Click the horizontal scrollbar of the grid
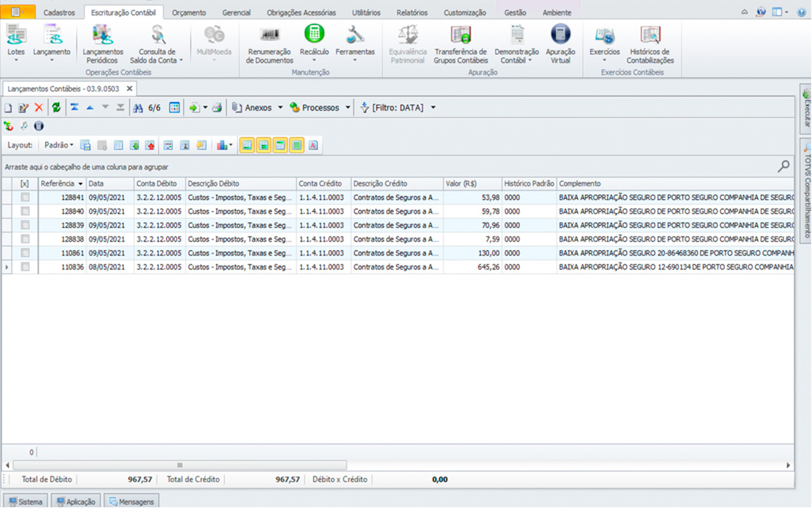Image resolution: width=812 pixels, height=508 pixels. coord(179,465)
